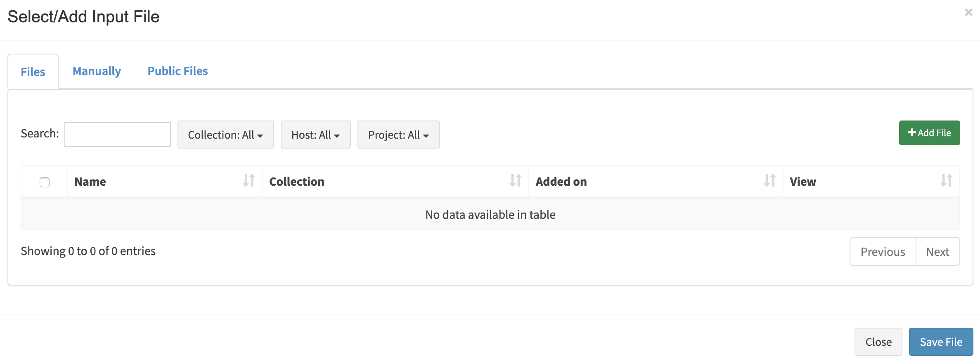Focus the Search input field
This screenshot has width=980, height=364.
coord(118,134)
